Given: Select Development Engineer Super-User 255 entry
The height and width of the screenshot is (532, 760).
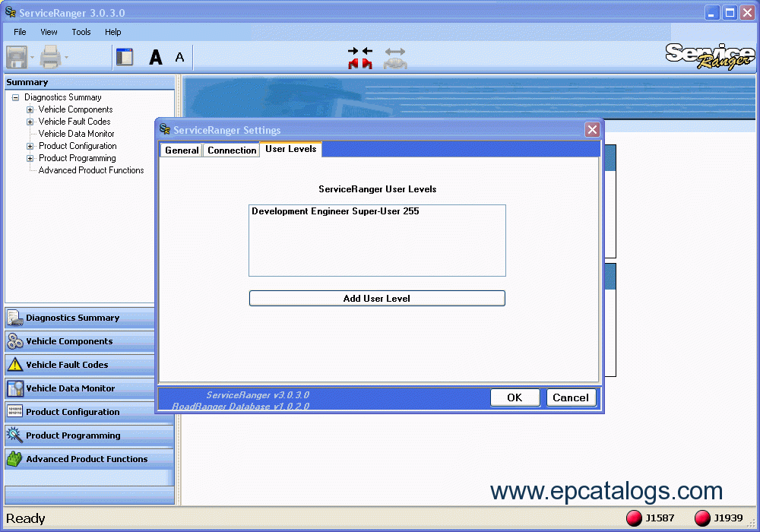Looking at the screenshot, I should [335, 211].
